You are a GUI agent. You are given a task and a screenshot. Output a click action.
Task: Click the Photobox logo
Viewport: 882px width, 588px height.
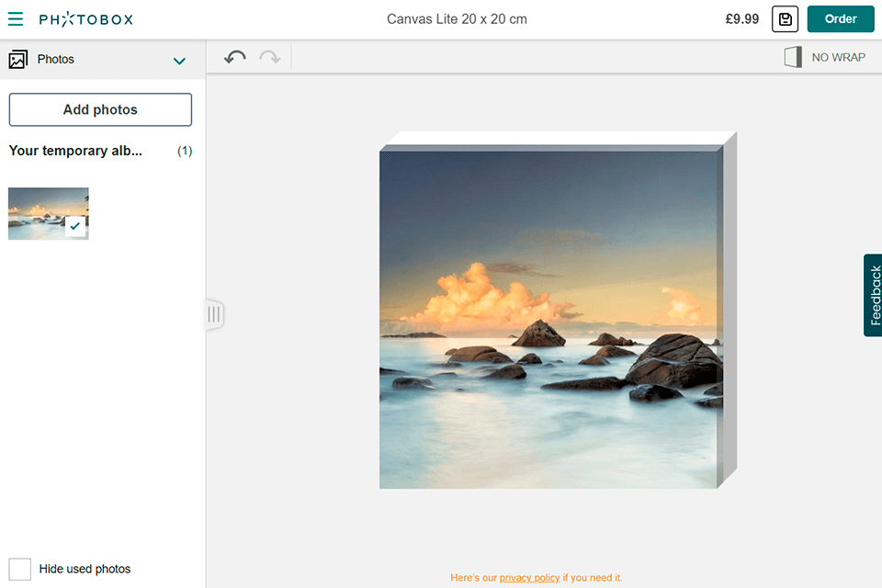pyautogui.click(x=86, y=19)
